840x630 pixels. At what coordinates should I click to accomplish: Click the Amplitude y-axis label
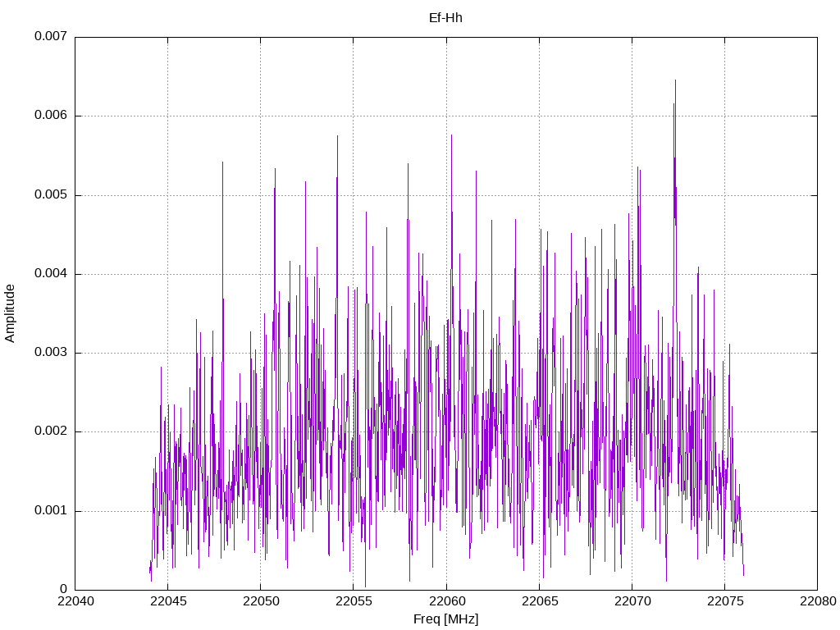click(10, 313)
